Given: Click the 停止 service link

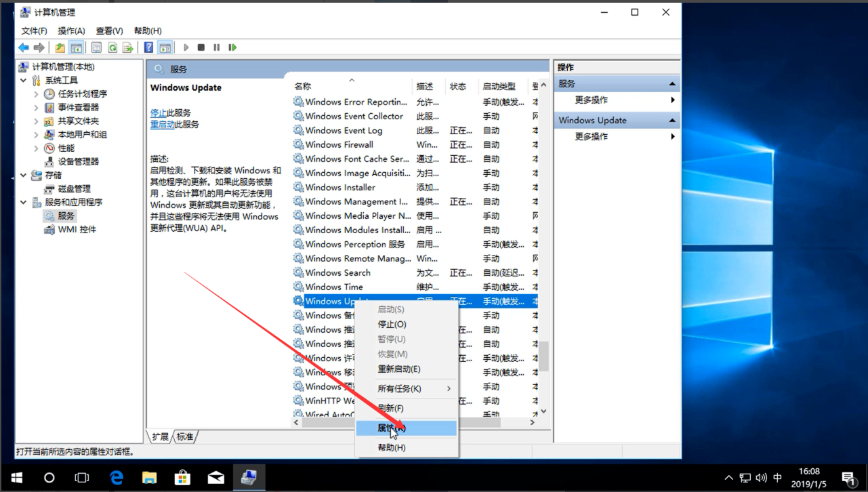Looking at the screenshot, I should [x=158, y=113].
